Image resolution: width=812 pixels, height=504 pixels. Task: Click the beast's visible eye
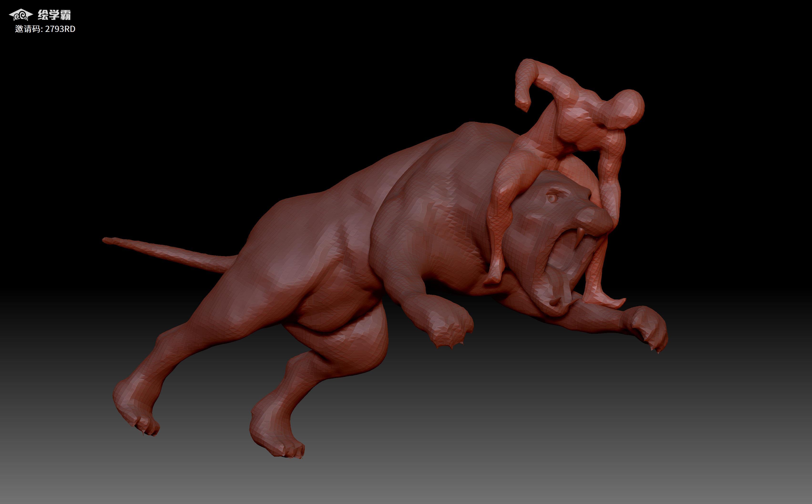pos(552,198)
